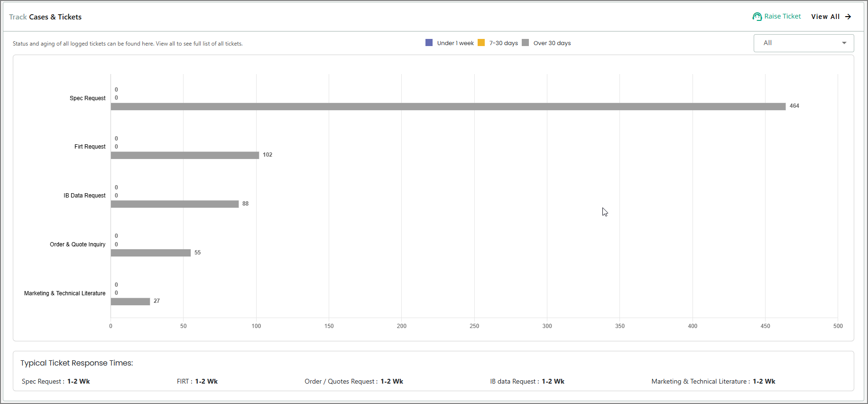
Task: Click the Track Cases & Tickets heading
Action: click(46, 17)
